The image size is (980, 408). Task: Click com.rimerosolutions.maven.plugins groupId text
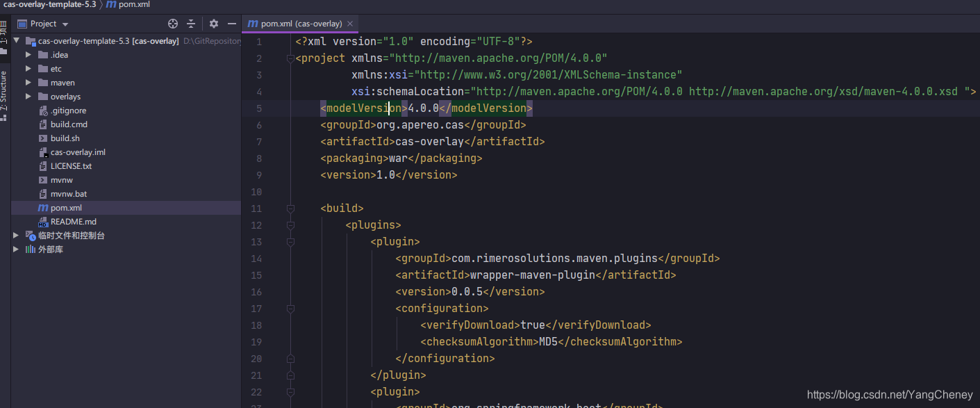554,259
